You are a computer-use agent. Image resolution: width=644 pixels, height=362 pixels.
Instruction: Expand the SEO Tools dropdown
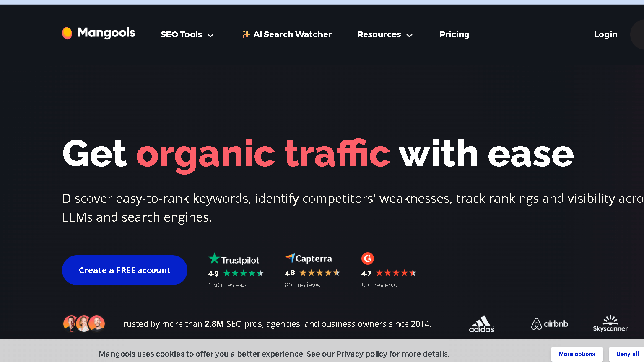(x=181, y=34)
